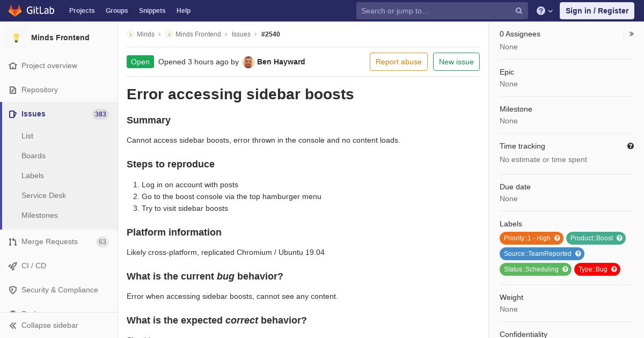Click the Open status badge

pos(140,62)
